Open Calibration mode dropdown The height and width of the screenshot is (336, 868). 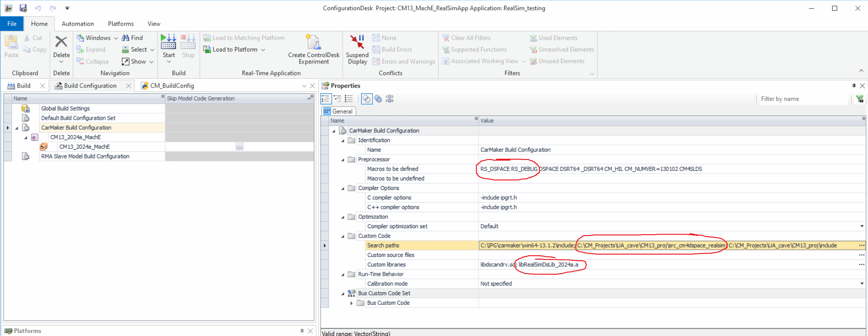pyautogui.click(x=862, y=284)
